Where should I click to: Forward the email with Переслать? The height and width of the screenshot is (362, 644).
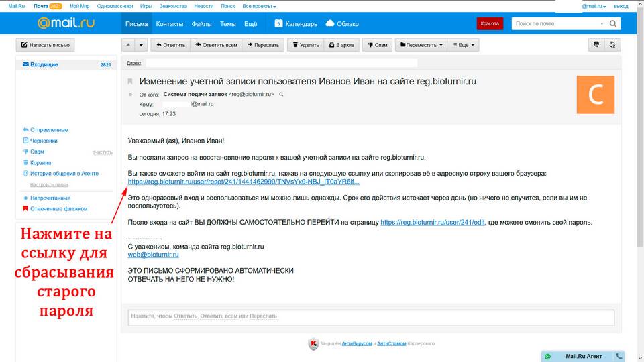(263, 45)
